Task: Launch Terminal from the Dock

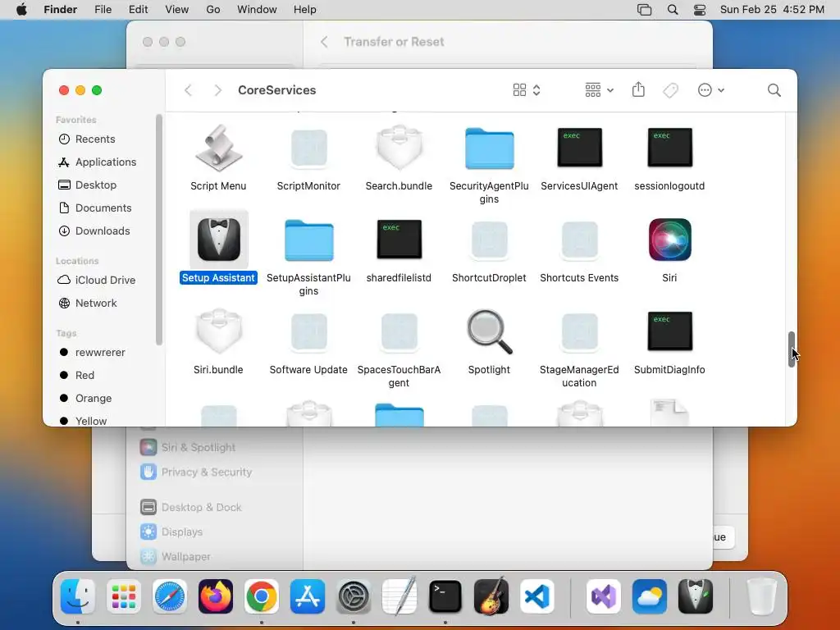Action: [x=445, y=596]
